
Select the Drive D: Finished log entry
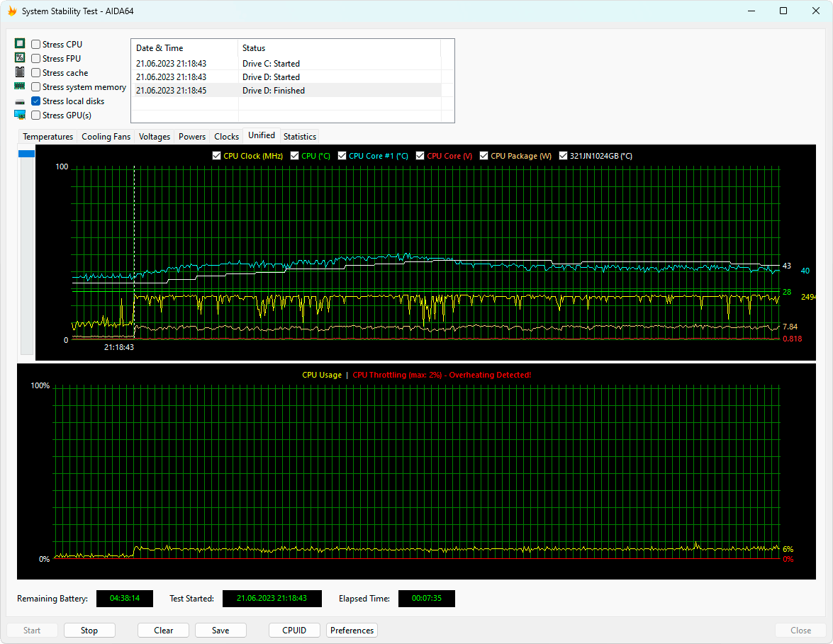(273, 91)
